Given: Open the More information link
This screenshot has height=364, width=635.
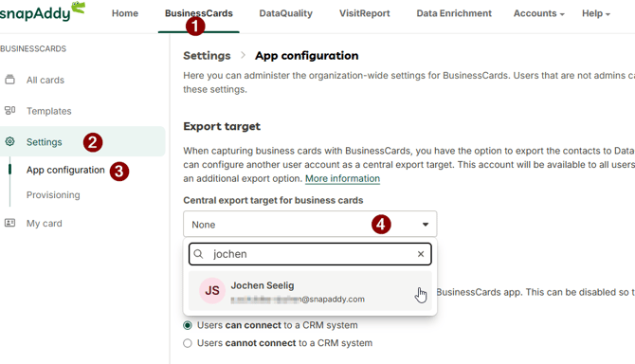Looking at the screenshot, I should pyautogui.click(x=342, y=178).
